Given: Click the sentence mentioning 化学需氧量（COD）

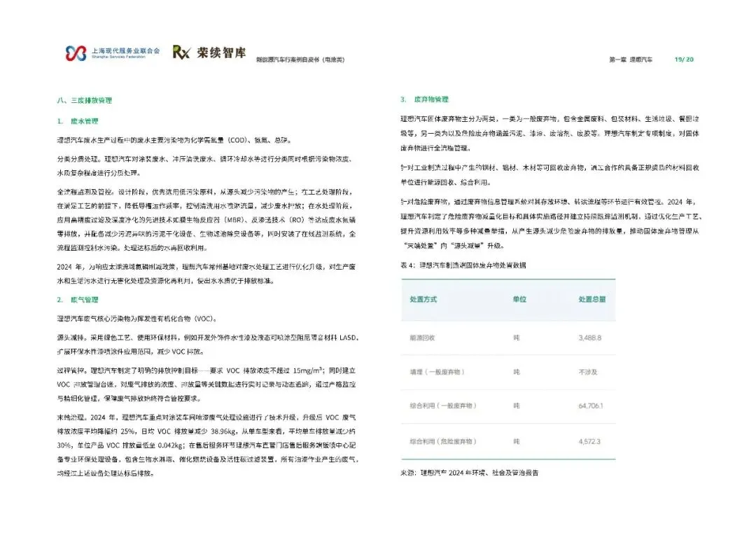Looking at the screenshot, I should pos(174,140).
